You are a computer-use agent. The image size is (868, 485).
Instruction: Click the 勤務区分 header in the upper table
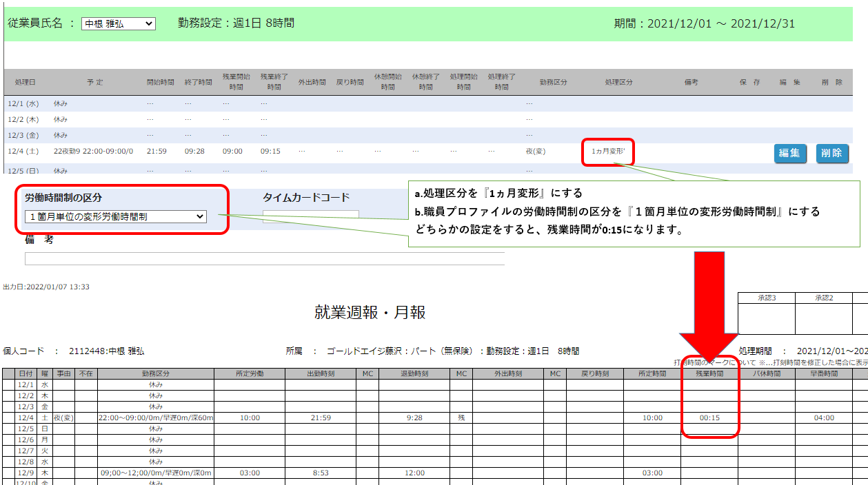(553, 82)
